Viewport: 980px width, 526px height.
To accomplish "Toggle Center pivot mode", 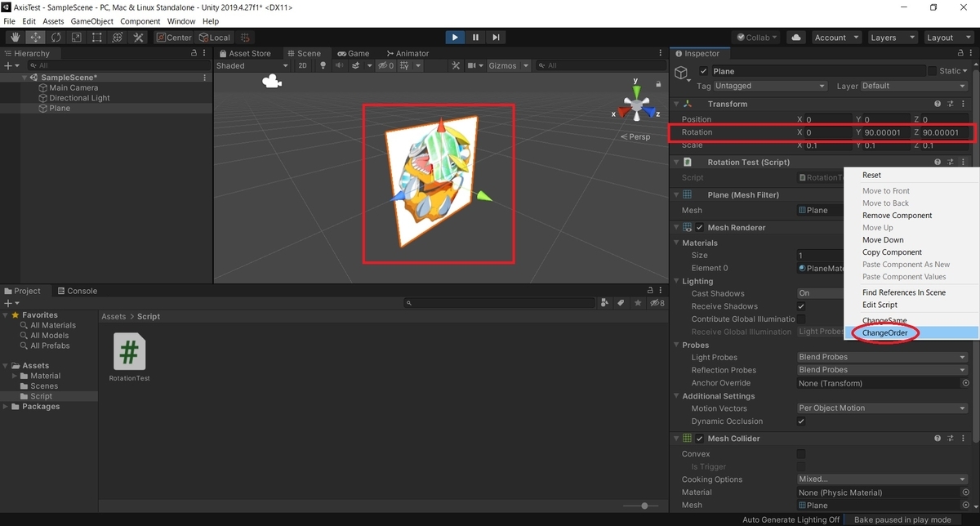I will [175, 38].
